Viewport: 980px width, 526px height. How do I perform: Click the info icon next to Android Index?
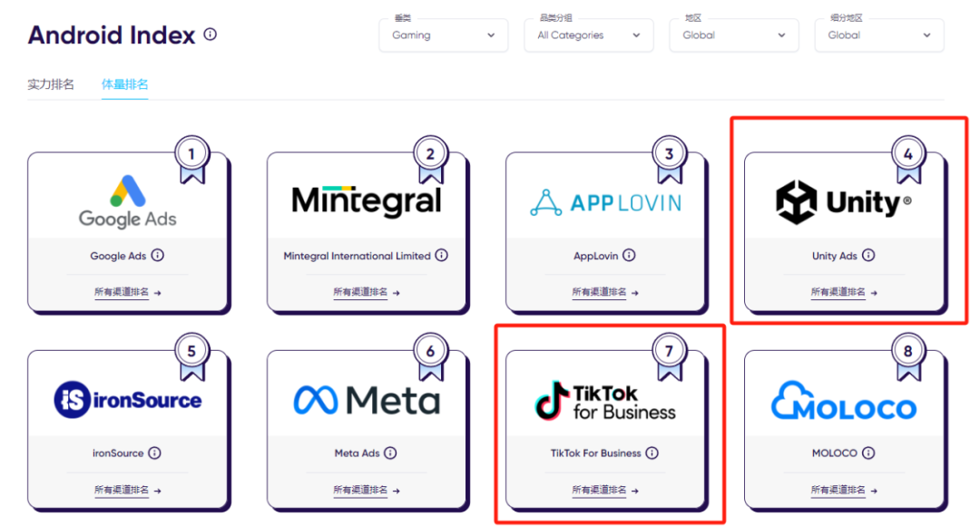coord(211,34)
